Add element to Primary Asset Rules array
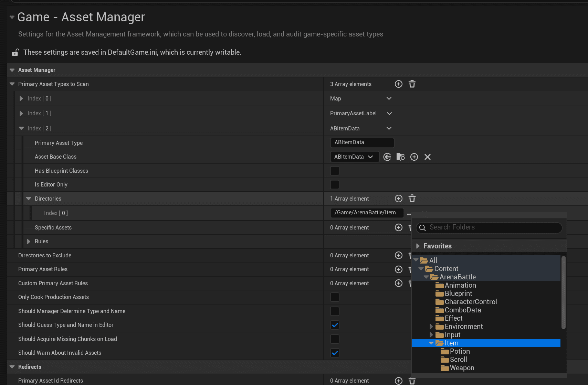The height and width of the screenshot is (385, 588). [x=398, y=269]
